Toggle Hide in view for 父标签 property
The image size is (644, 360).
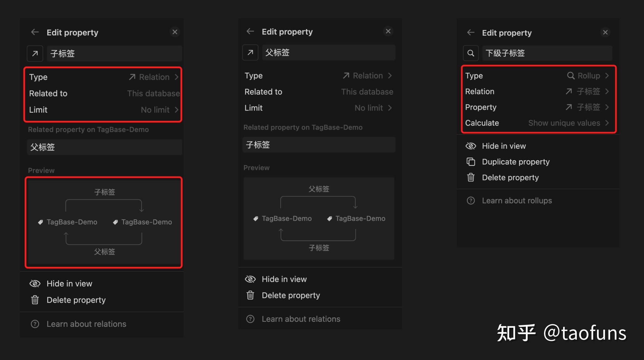click(x=284, y=279)
